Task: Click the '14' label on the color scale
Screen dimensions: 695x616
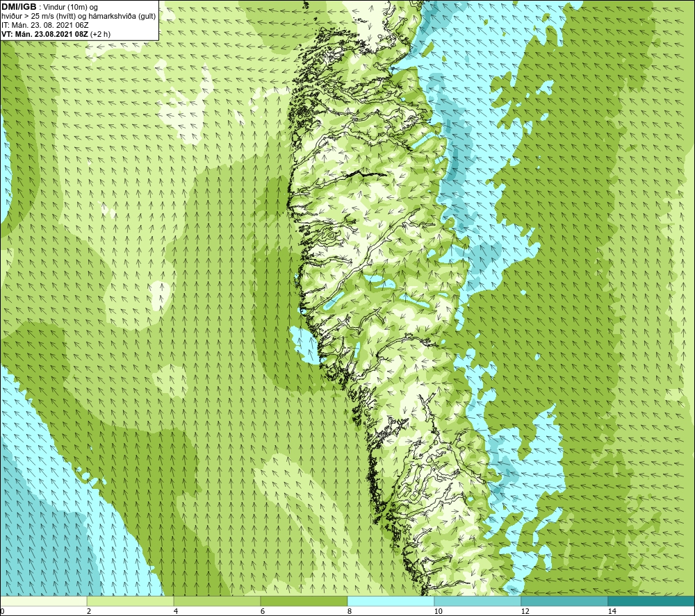Action: 612,611
